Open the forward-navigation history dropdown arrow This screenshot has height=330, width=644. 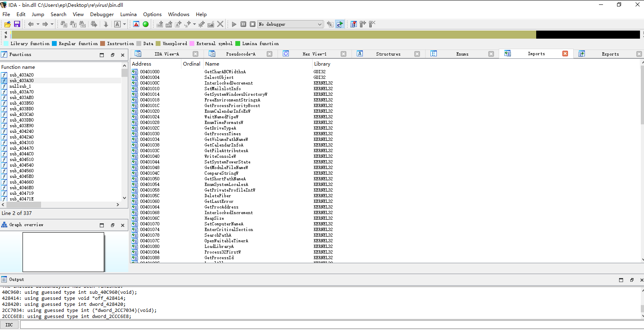pos(52,24)
